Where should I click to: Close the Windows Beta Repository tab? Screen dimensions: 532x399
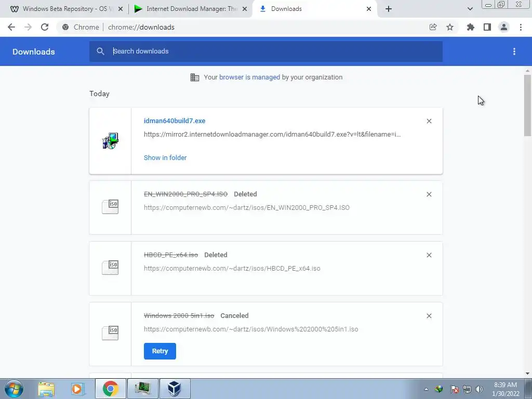(x=121, y=9)
